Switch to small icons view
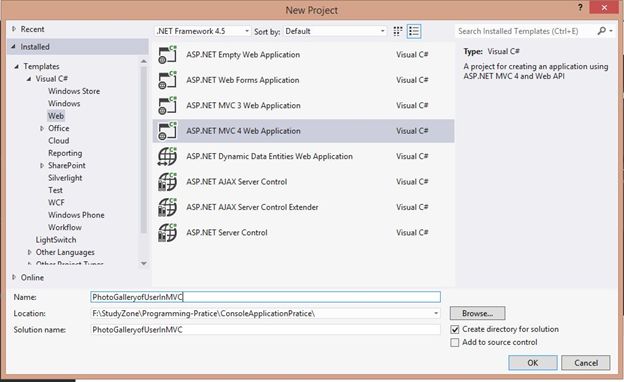This screenshot has height=382, width=624. (398, 31)
